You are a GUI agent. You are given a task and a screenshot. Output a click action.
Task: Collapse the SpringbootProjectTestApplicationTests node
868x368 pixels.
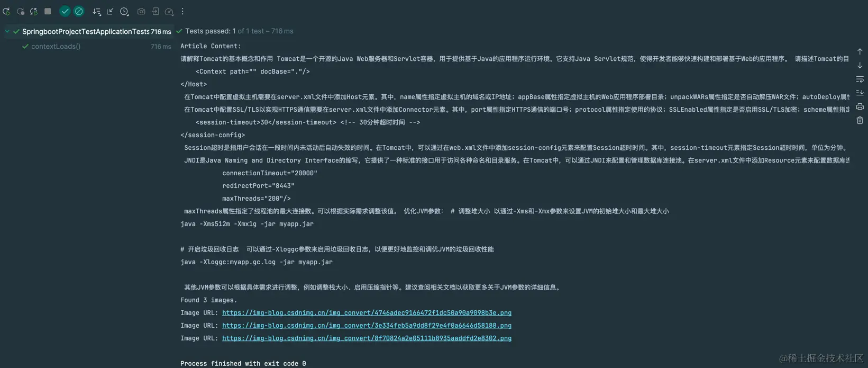pos(7,31)
